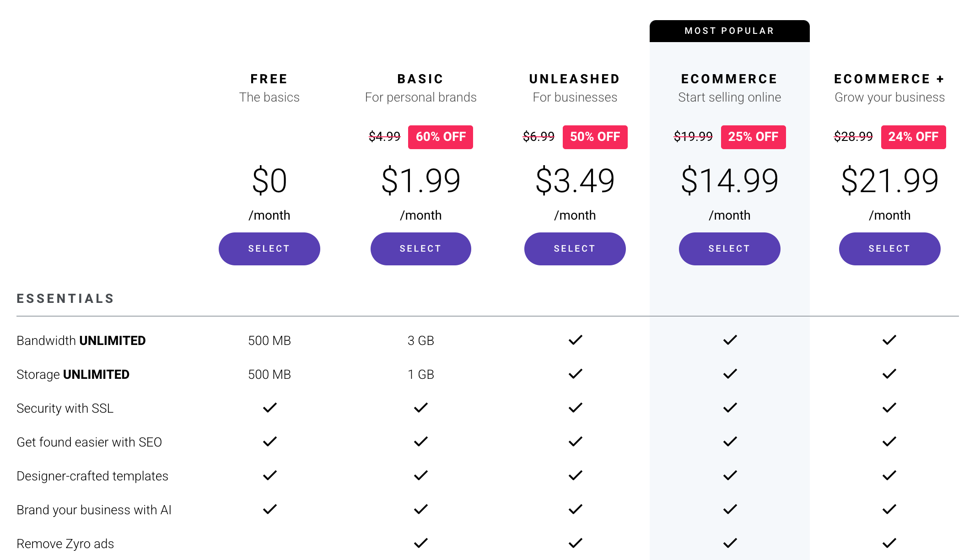Screen dimensions: 980x560
Task: Click the Ecommerce plan title
Action: click(729, 79)
